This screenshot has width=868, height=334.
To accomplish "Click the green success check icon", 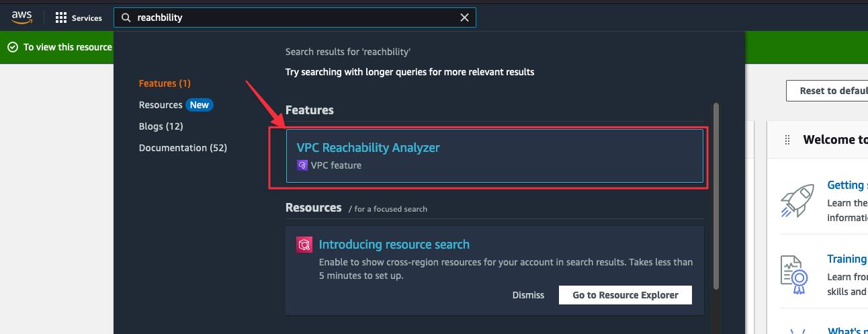I will (12, 47).
